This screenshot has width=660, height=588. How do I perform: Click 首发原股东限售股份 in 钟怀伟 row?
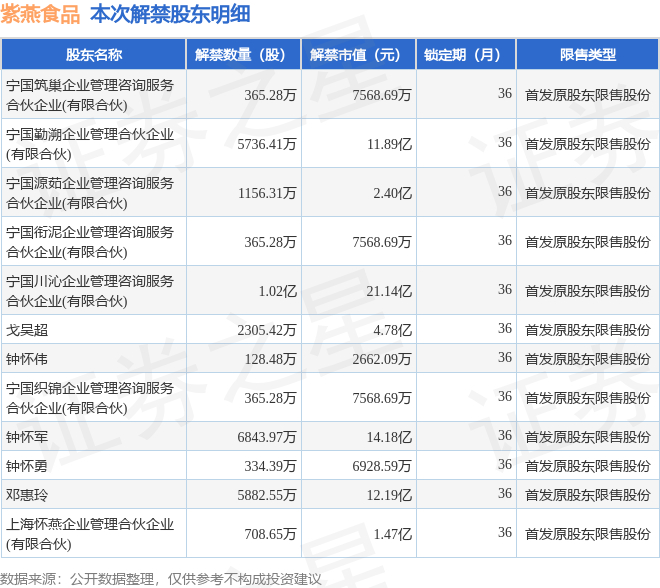pyautogui.click(x=588, y=359)
